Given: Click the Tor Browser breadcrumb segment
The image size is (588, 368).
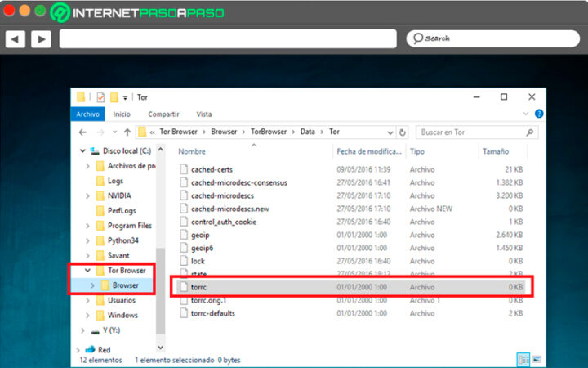Looking at the screenshot, I should point(179,132).
